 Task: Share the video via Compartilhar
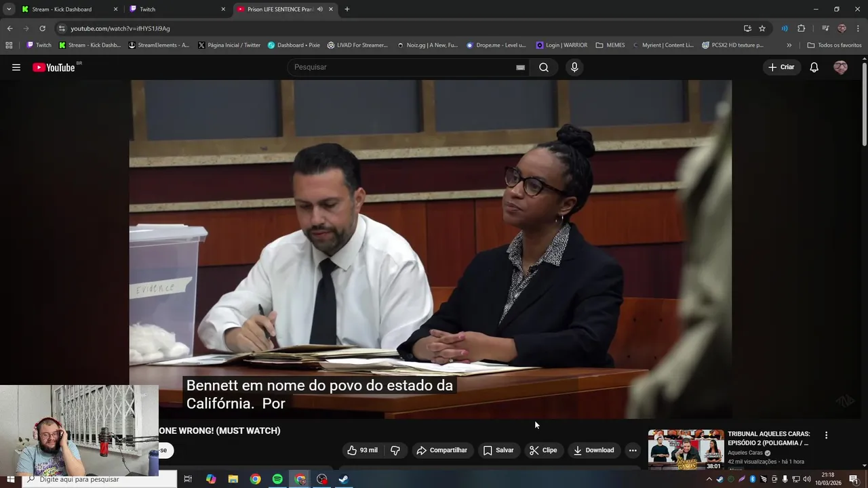click(442, 450)
